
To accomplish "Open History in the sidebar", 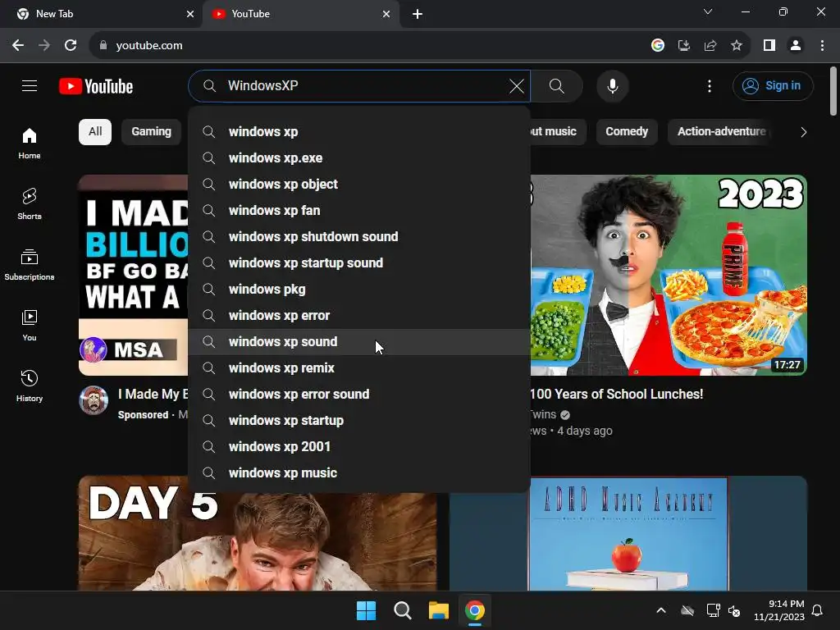I will click(30, 386).
